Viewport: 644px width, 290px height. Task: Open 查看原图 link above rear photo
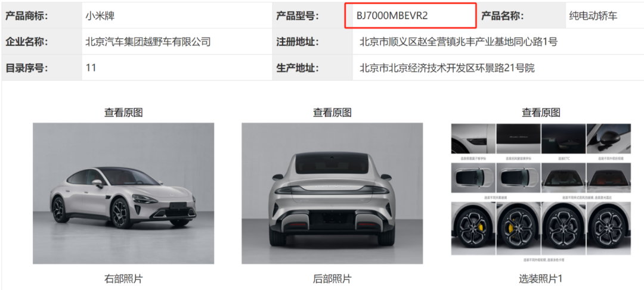click(x=332, y=113)
